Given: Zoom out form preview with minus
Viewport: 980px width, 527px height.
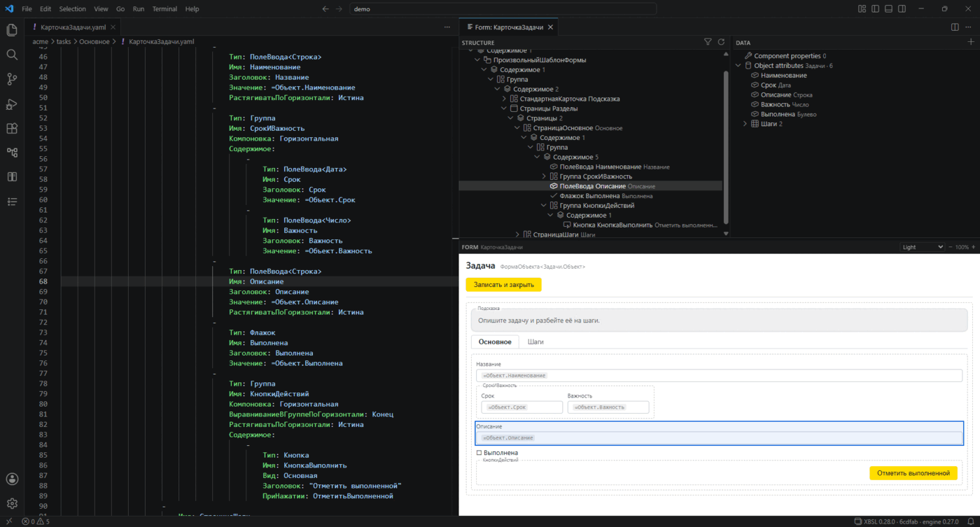Looking at the screenshot, I should pos(951,247).
